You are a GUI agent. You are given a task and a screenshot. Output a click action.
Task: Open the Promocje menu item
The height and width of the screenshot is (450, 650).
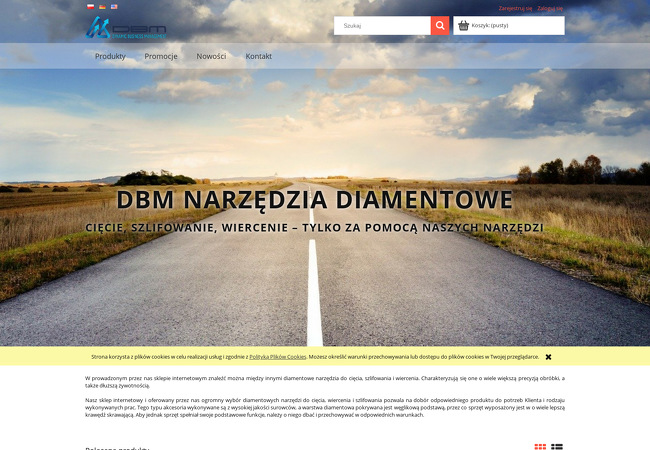(161, 56)
